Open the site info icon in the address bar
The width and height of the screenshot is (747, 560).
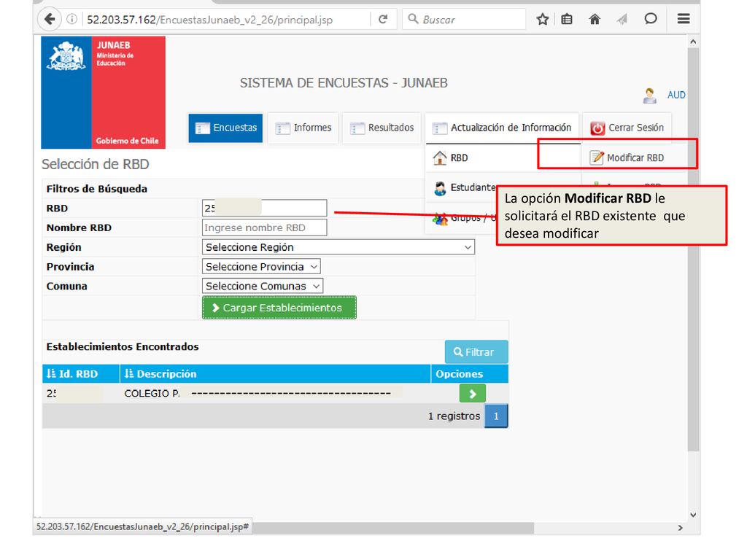coord(72,20)
